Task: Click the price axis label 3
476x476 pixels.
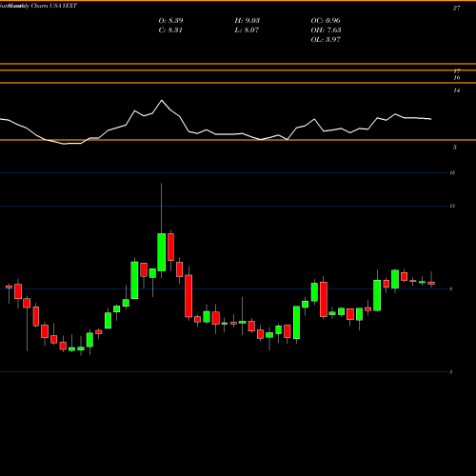Action: [x=450, y=372]
